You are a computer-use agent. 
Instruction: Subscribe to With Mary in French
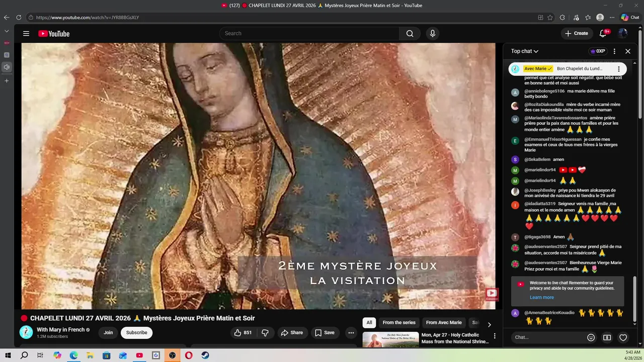point(136,332)
